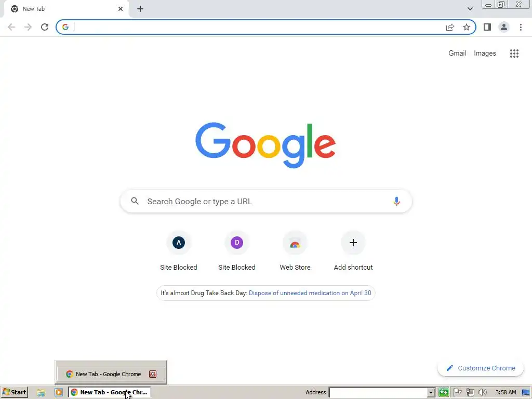Open file explorer in taskbar

(x=41, y=393)
